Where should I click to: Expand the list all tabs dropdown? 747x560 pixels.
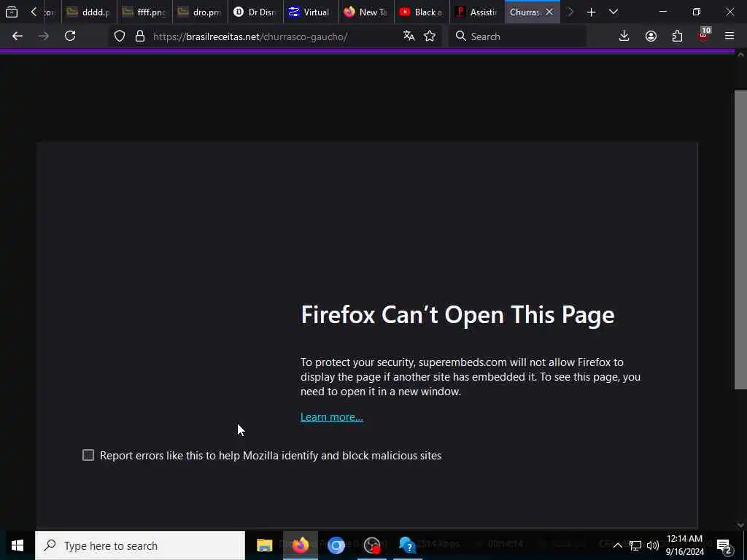tap(614, 12)
